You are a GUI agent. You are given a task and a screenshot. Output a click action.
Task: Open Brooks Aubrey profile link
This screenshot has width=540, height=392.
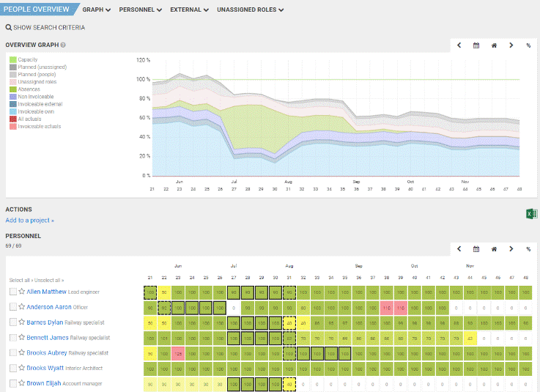coord(47,352)
